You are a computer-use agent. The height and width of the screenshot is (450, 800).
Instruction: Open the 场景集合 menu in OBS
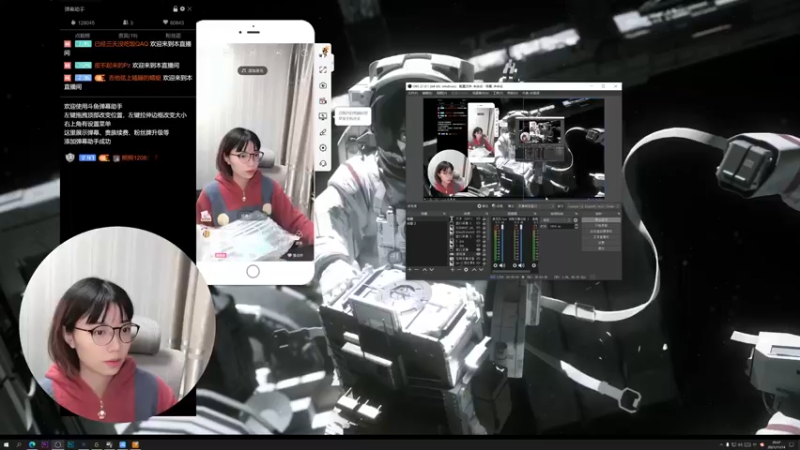coord(481,93)
